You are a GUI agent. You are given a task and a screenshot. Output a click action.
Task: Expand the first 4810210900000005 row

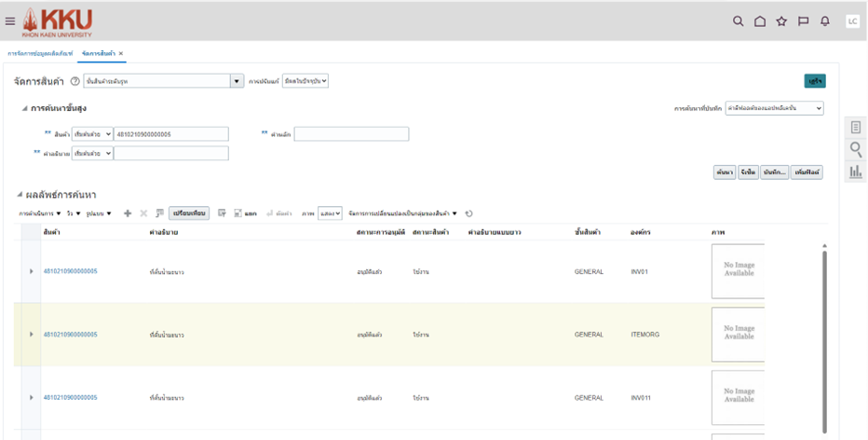[x=32, y=272]
